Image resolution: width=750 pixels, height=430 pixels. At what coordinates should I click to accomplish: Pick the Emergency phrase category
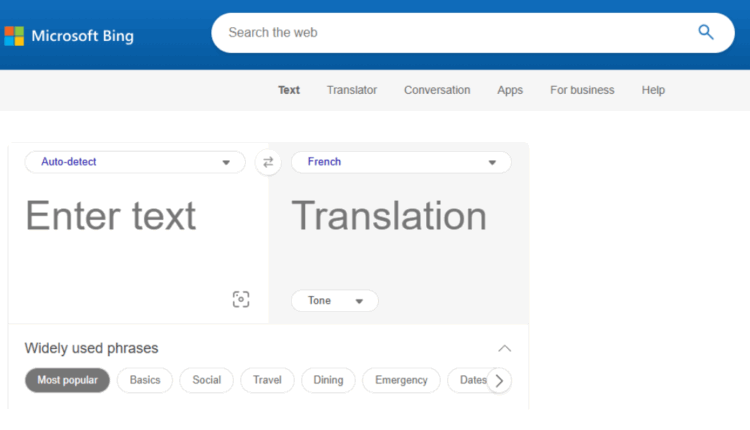tap(401, 380)
